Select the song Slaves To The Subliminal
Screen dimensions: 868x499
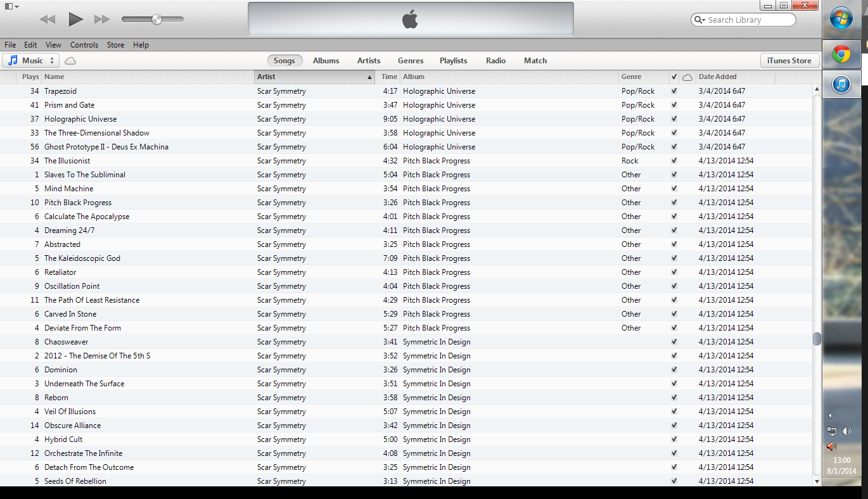[x=406, y=175]
